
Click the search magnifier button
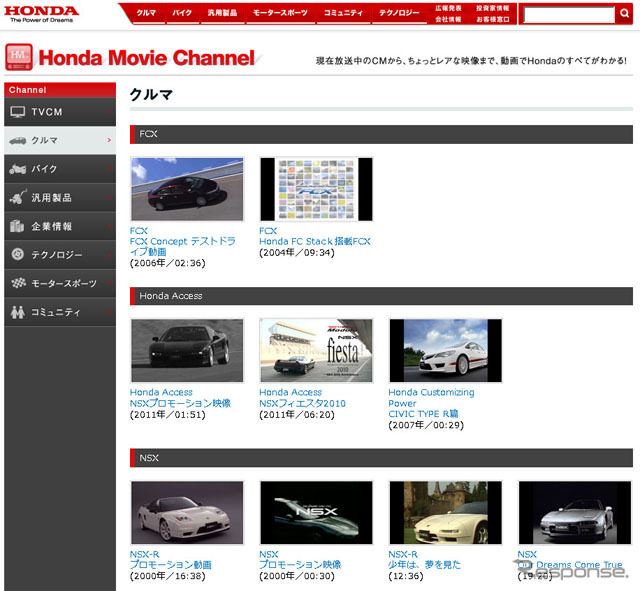coord(624,13)
